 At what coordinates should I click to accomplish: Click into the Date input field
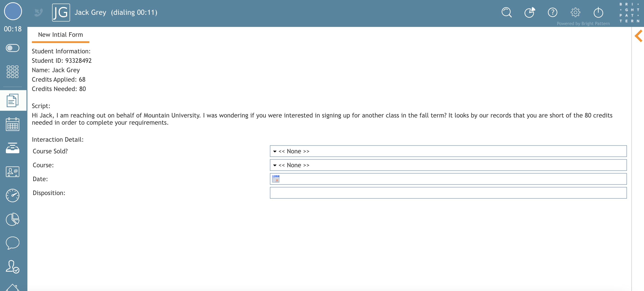pos(448,179)
